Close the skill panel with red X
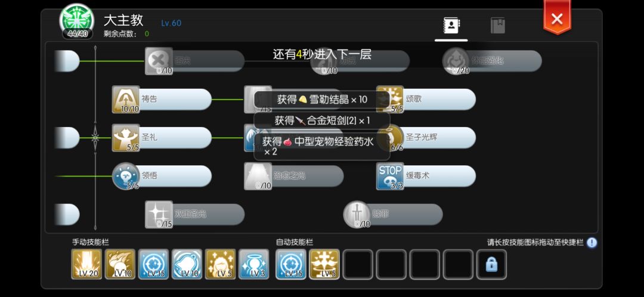This screenshot has height=297, width=644. [x=557, y=18]
